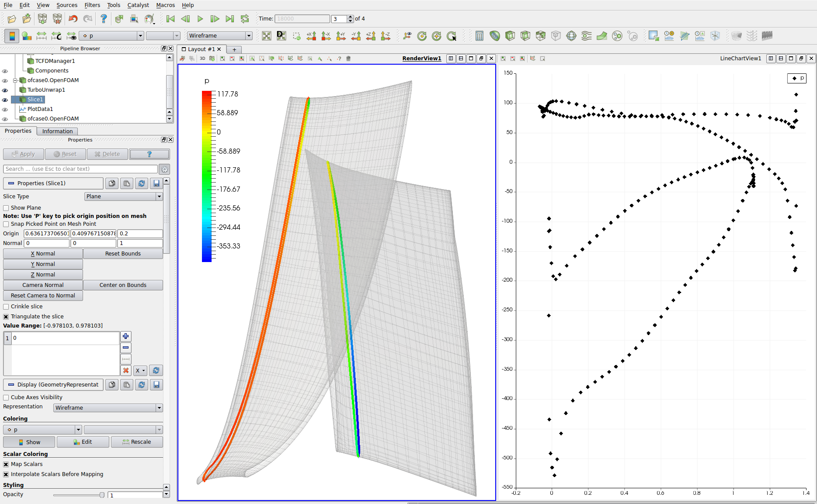Image resolution: width=817 pixels, height=504 pixels.
Task: Open the Filters menu
Action: 92,5
